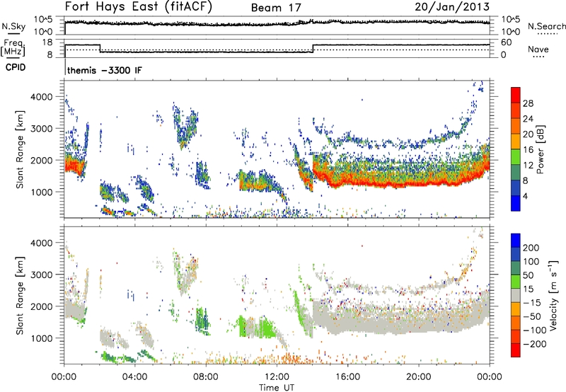Click the '2000' tick in the velocity panel
Image resolution: width=566 pixels, height=392 pixels.
click(x=42, y=306)
